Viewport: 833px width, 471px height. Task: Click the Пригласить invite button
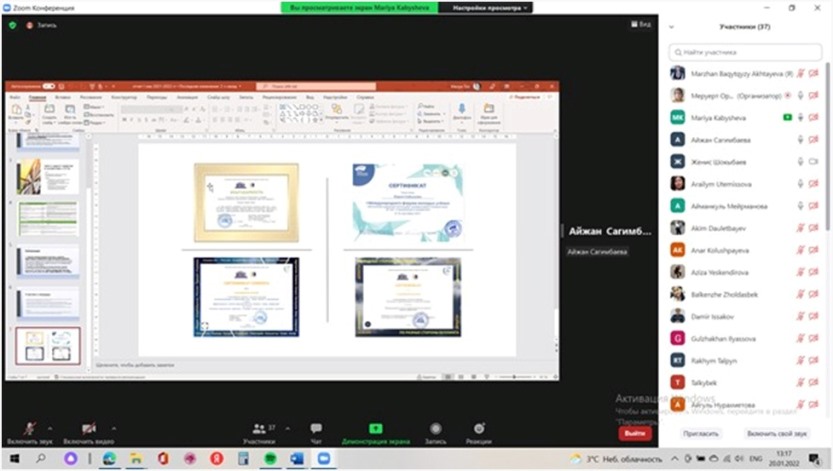click(x=701, y=434)
